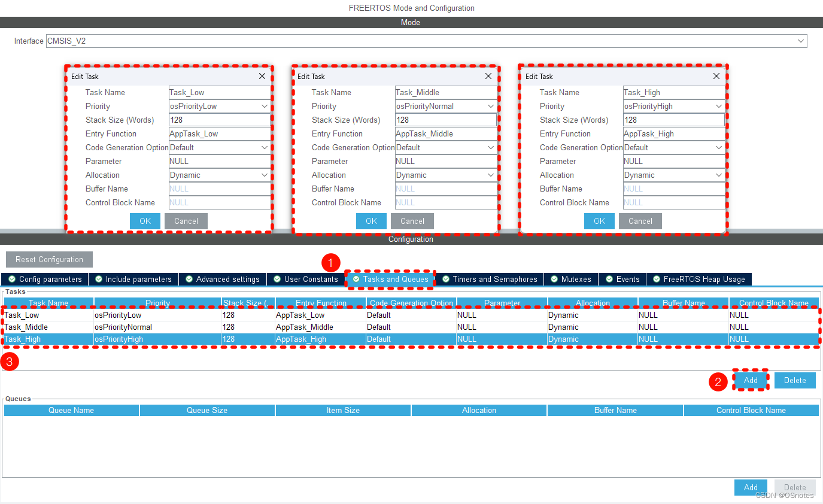Click the Allocation column header in Tasks table
Viewport: 823px width, 504px height.
(593, 303)
